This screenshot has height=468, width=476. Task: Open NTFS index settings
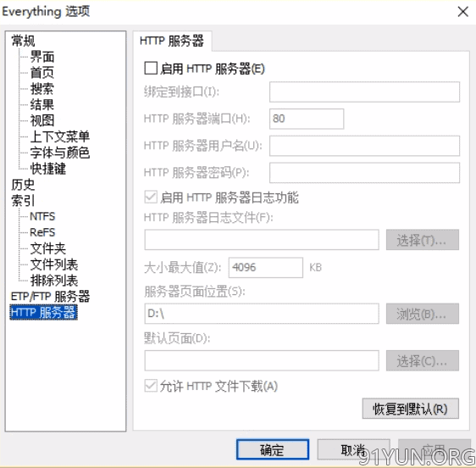(42, 216)
